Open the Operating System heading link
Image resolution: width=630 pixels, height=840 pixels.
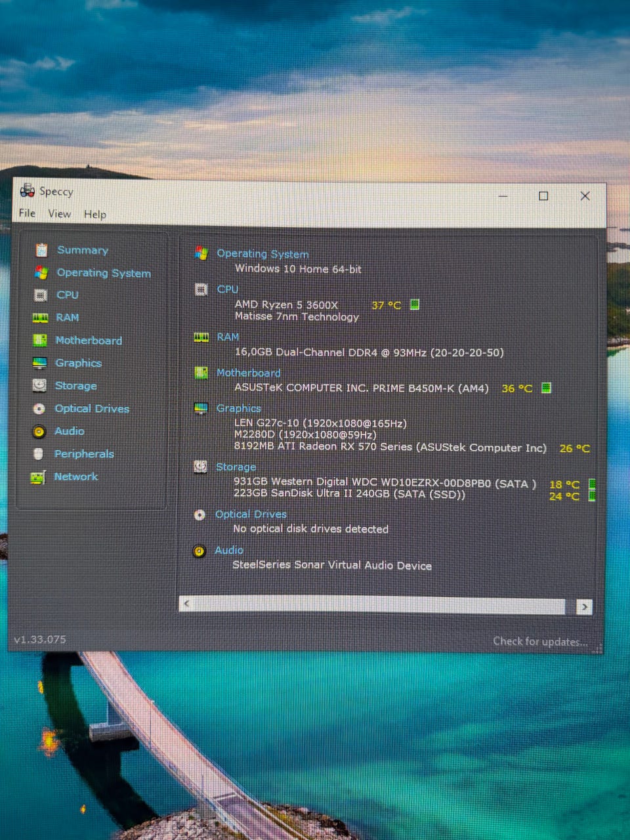tap(262, 254)
